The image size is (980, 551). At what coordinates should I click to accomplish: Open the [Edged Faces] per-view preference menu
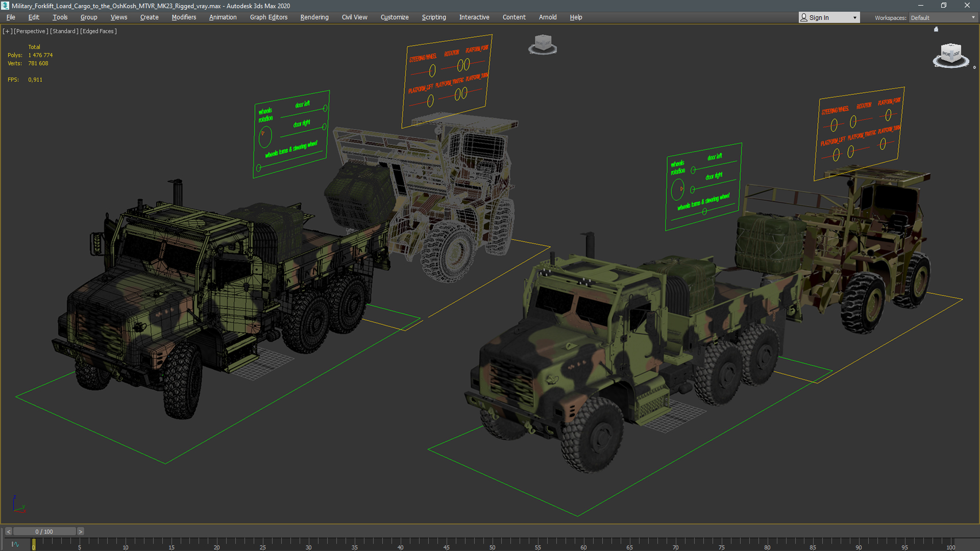pyautogui.click(x=99, y=31)
